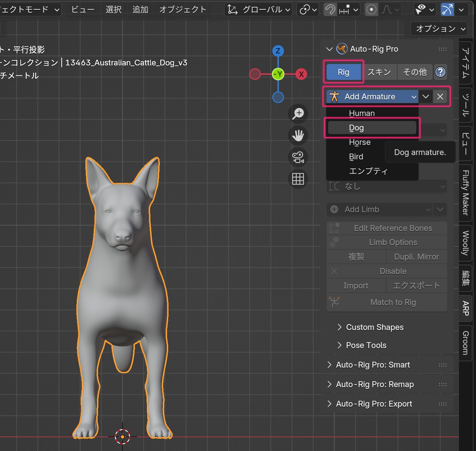Switch perspective/orthographic with the grid icon
The image size is (476, 451).
[298, 179]
